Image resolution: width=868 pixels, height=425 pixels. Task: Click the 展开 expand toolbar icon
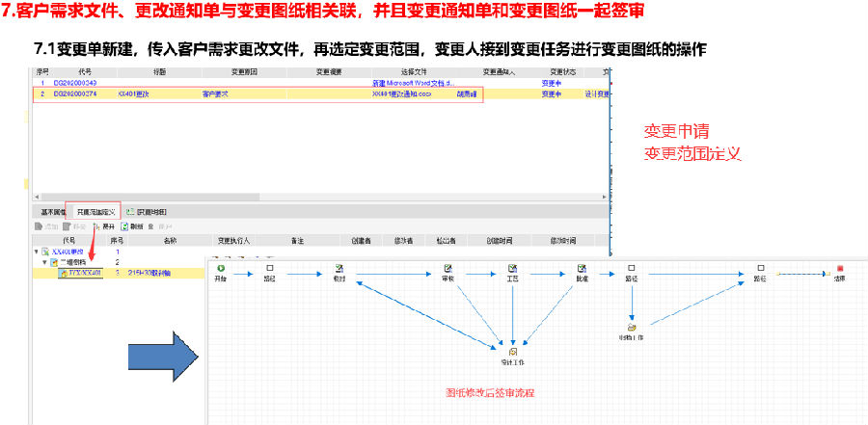pos(96,226)
